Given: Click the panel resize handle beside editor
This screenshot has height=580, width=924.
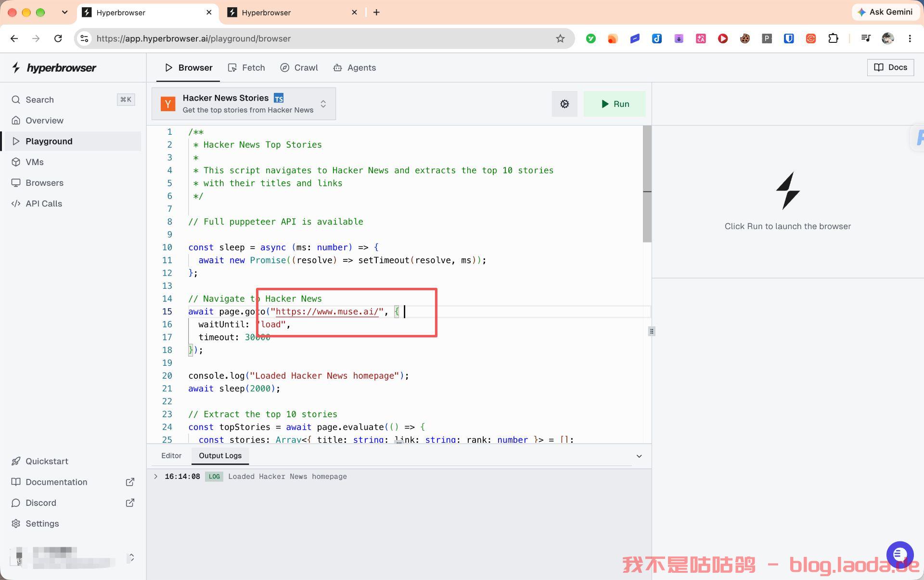Looking at the screenshot, I should 652,331.
